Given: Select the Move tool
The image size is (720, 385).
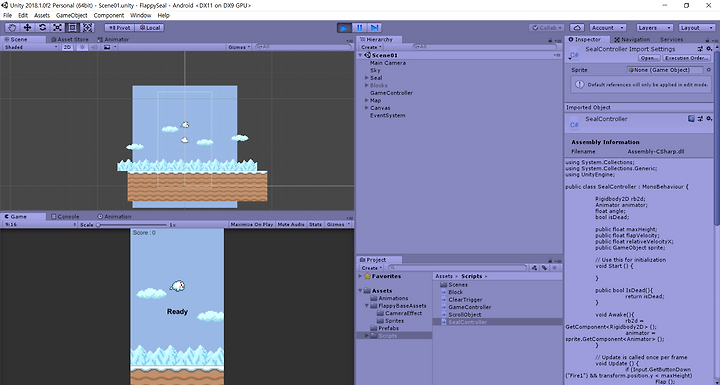Looking at the screenshot, I should pyautogui.click(x=27, y=28).
